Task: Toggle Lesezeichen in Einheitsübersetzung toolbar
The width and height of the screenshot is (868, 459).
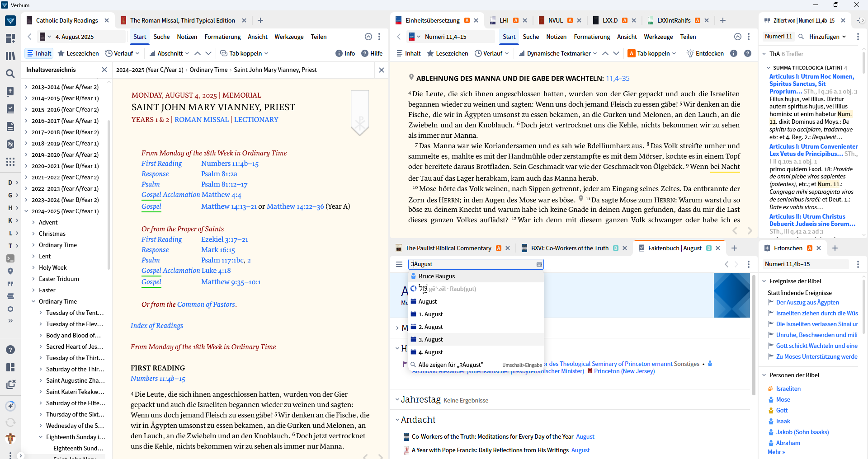Action: (x=448, y=53)
